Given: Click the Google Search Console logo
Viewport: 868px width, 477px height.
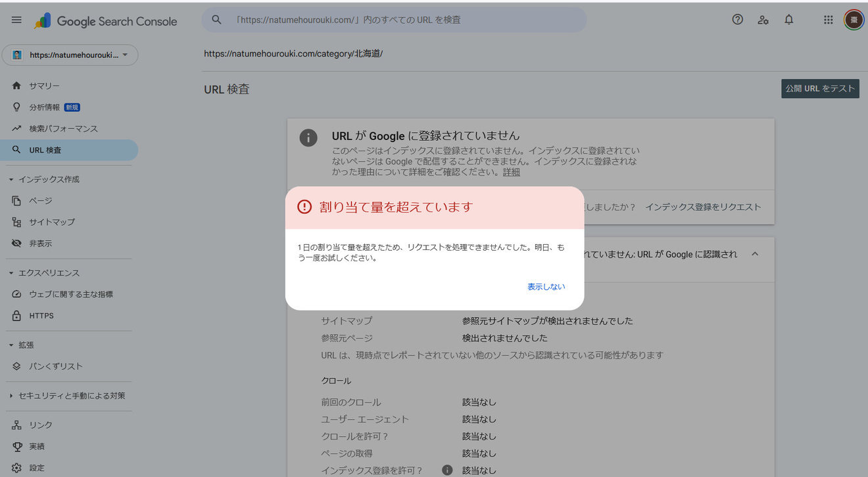Looking at the screenshot, I should [105, 21].
